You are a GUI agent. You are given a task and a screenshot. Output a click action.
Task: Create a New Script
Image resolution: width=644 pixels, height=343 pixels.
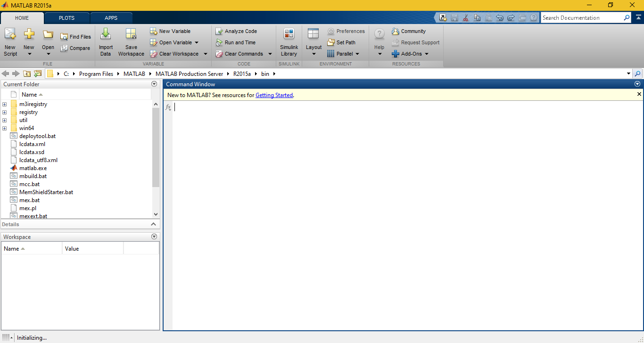[x=10, y=42]
